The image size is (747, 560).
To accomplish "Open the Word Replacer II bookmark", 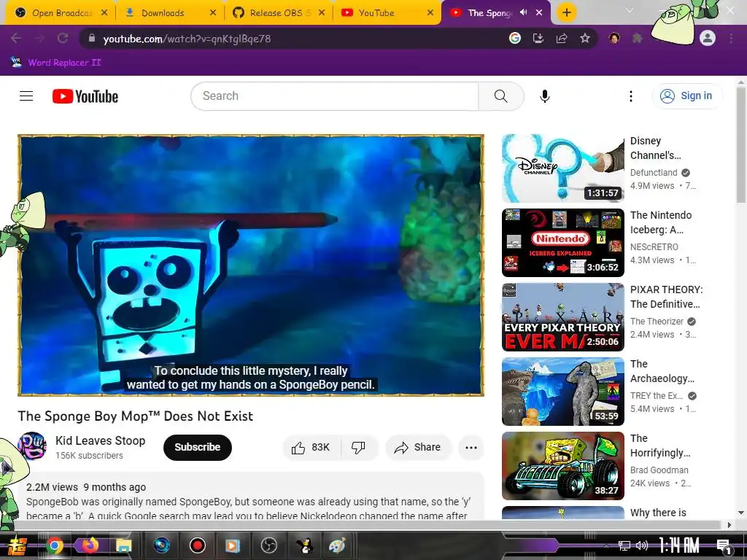I will coord(55,63).
